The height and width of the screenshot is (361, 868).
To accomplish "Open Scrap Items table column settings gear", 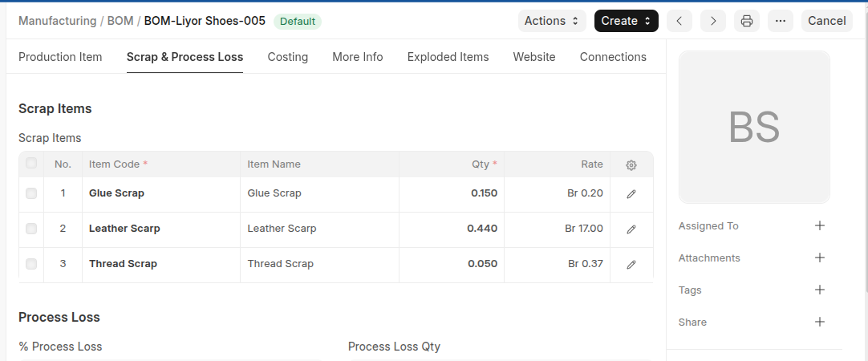I will (631, 164).
